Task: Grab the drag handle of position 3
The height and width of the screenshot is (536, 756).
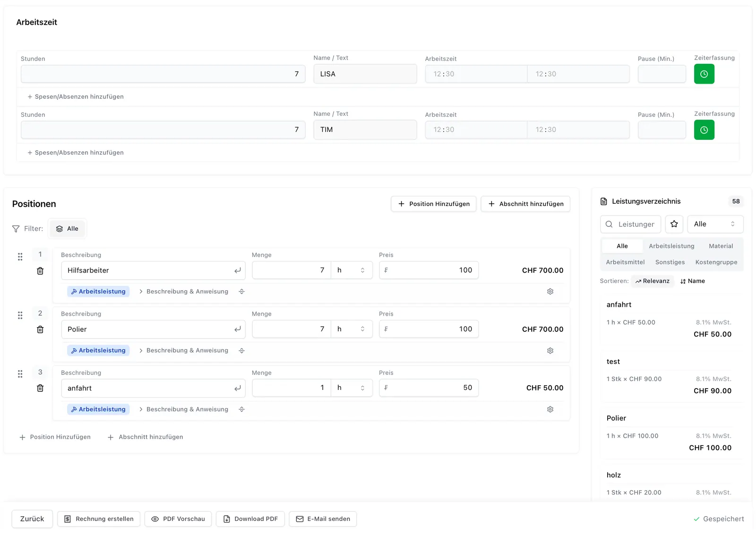Action: point(20,374)
